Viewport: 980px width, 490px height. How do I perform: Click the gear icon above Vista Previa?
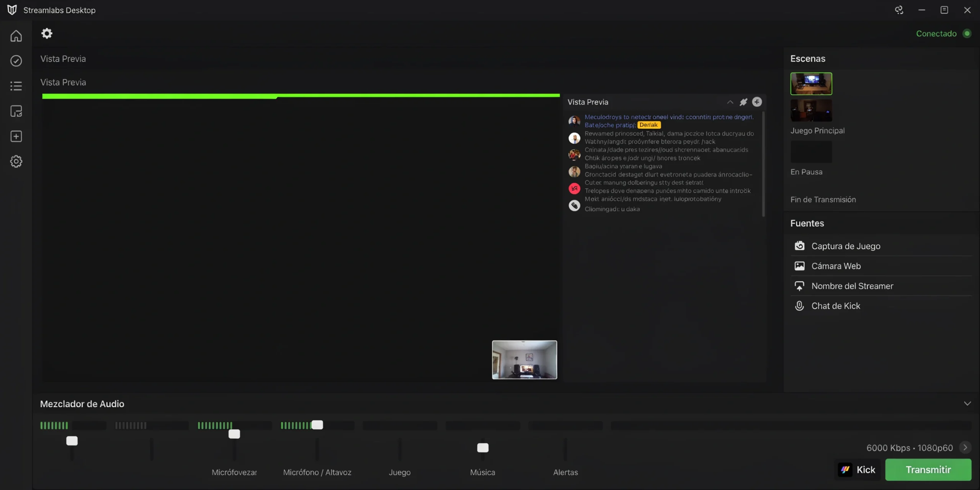tap(47, 33)
